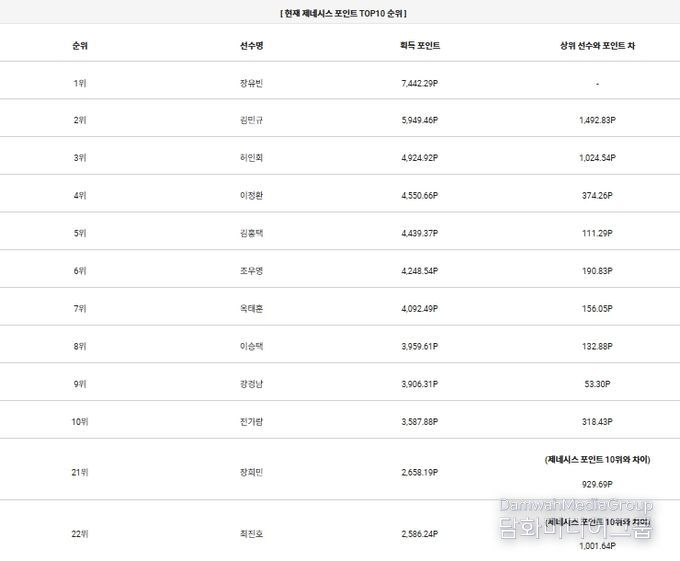The image size is (680, 561).
Task: Select the 111.29P point difference cell
Action: pos(597,233)
